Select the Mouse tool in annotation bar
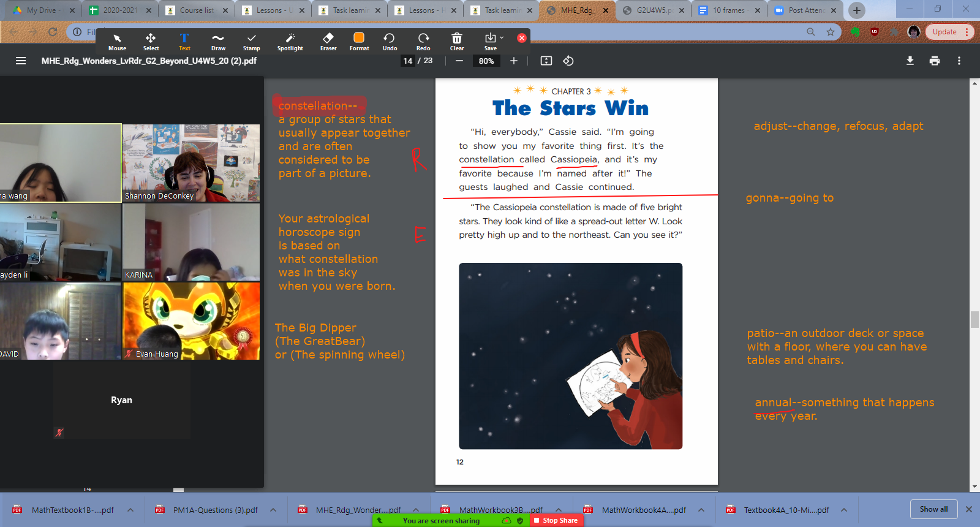Image resolution: width=980 pixels, height=527 pixels. (x=117, y=42)
